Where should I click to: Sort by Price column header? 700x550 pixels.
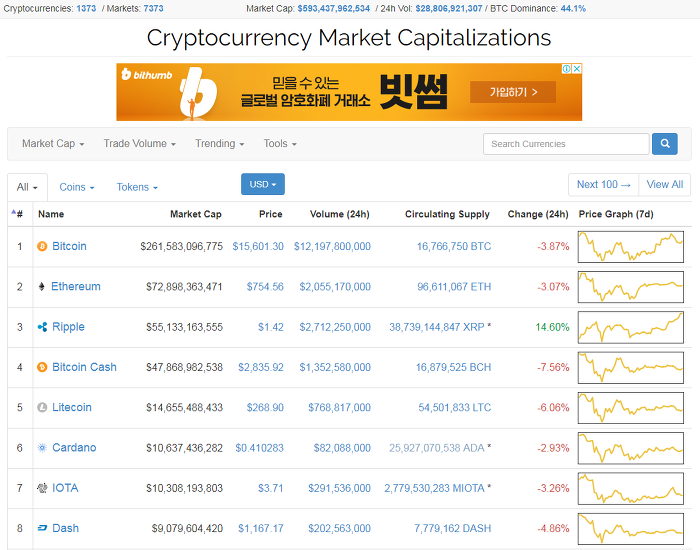tap(271, 214)
